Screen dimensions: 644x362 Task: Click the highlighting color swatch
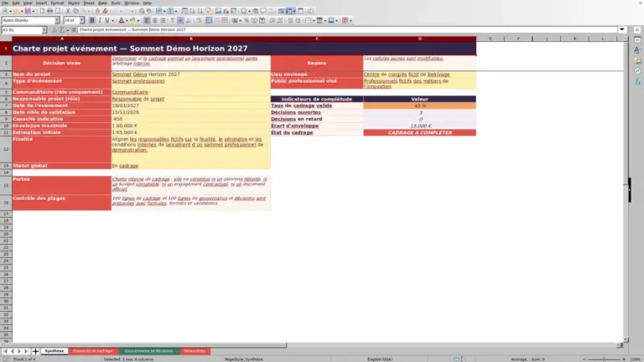132,20
